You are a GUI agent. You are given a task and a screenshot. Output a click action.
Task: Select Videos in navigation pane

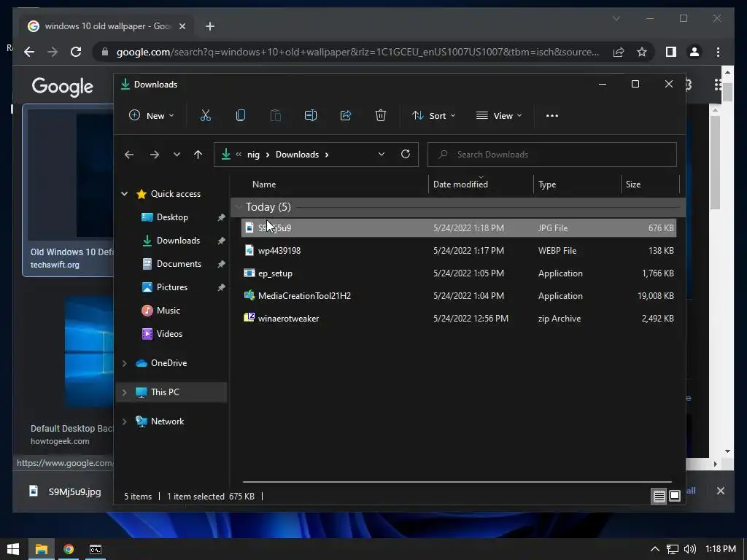(169, 334)
